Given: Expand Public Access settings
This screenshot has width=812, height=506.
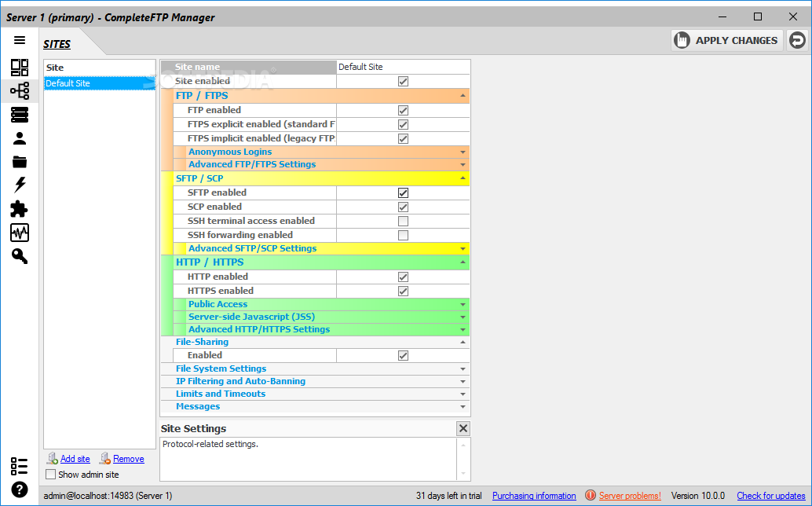Looking at the screenshot, I should click(463, 305).
